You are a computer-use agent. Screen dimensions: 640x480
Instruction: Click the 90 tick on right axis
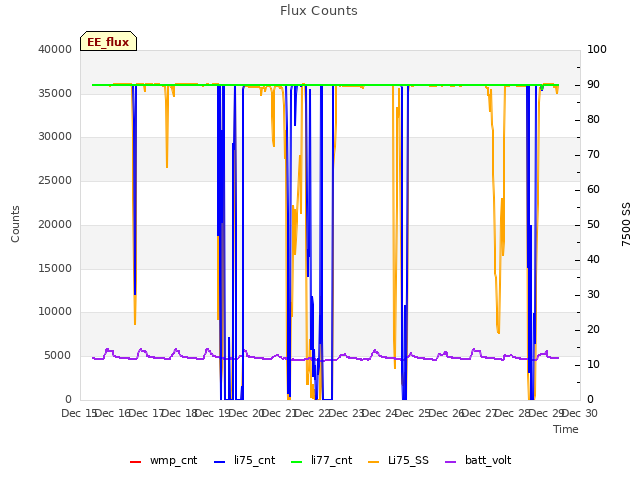(593, 84)
